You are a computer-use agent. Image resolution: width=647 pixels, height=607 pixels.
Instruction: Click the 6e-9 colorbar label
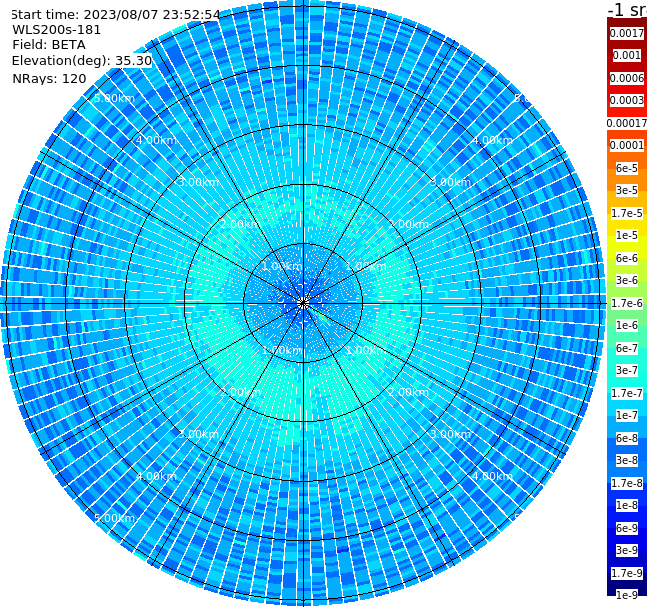(627, 528)
